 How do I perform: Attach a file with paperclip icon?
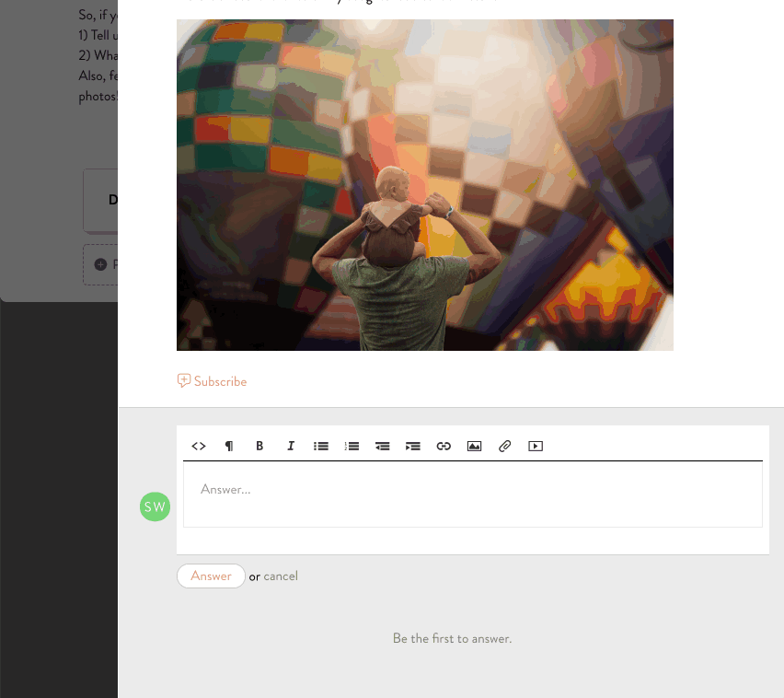click(x=504, y=446)
